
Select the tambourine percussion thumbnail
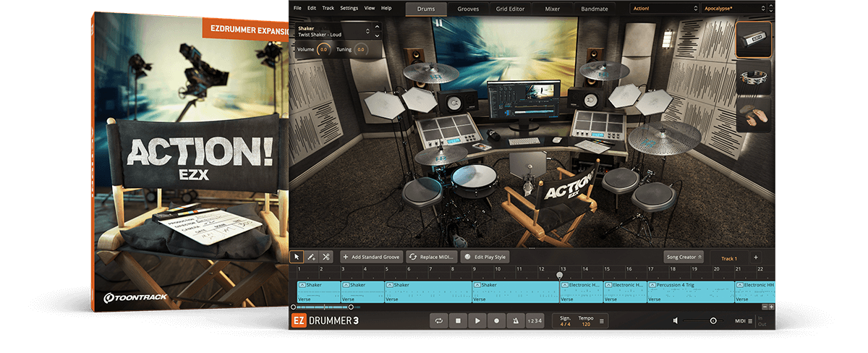pyautogui.click(x=753, y=78)
